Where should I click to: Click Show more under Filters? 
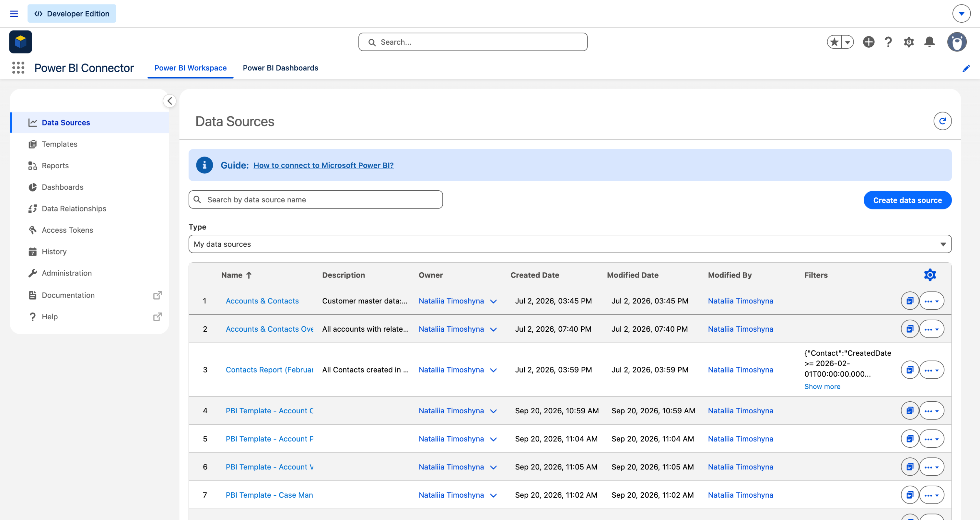[822, 386]
